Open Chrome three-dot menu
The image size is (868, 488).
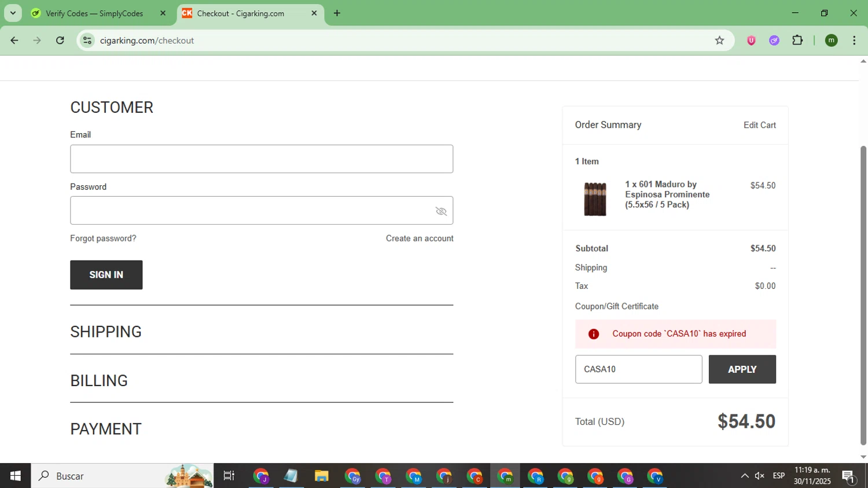click(854, 41)
